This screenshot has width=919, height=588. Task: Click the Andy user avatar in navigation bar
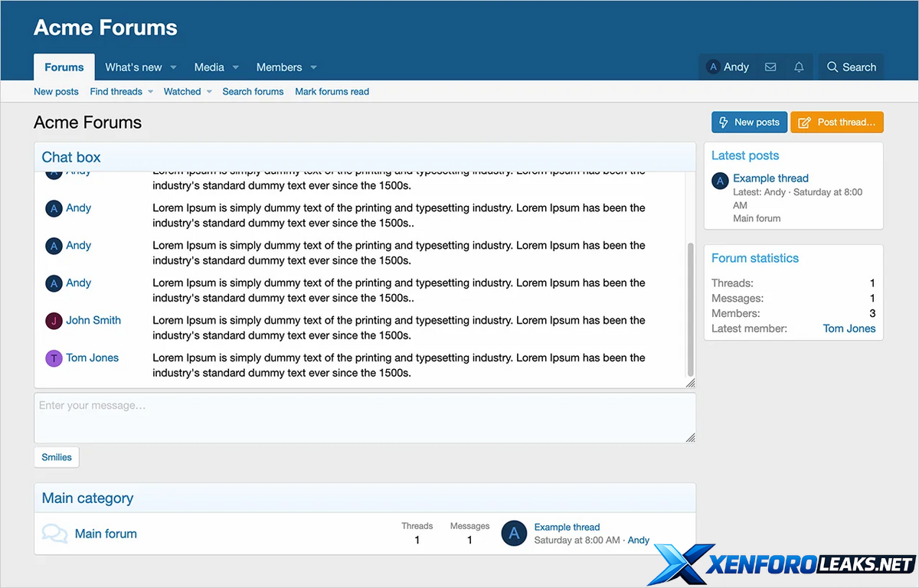tap(714, 67)
